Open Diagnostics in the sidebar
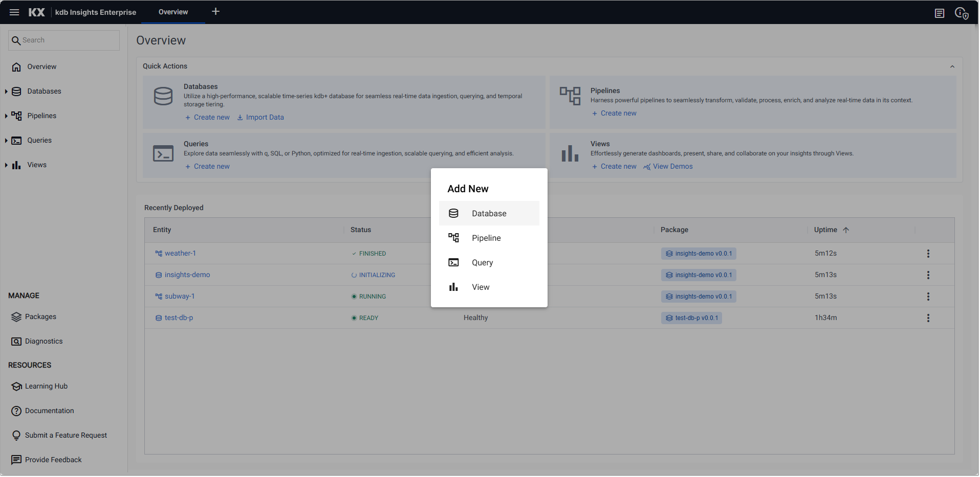This screenshot has height=477, width=980. click(x=43, y=342)
